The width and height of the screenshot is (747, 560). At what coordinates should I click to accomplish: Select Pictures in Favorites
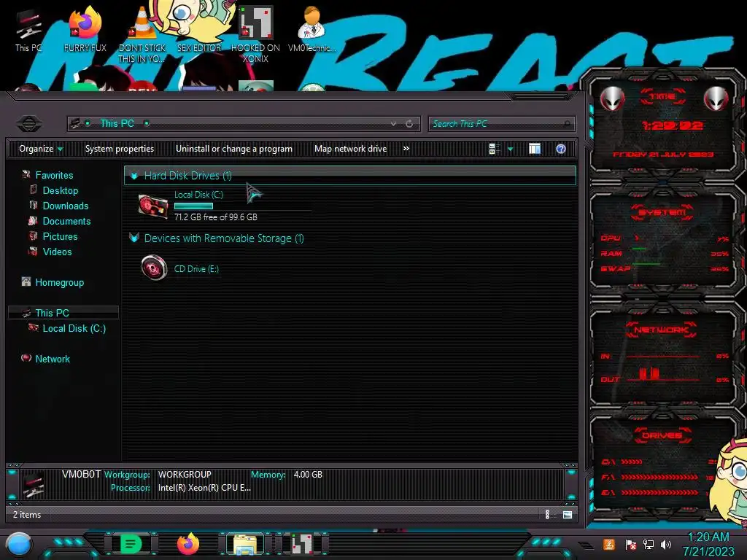[x=60, y=236]
